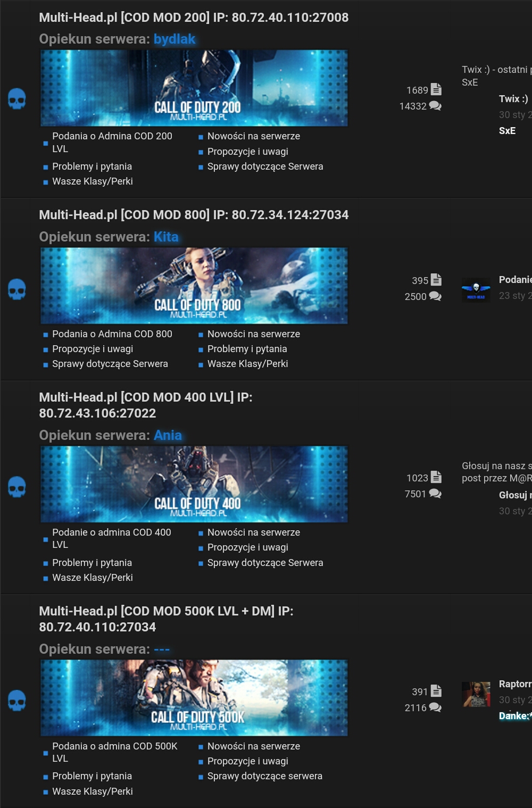532x808 pixels.
Task: Click skull icon beside COD MOD 400 LVL forum
Action: click(x=17, y=487)
